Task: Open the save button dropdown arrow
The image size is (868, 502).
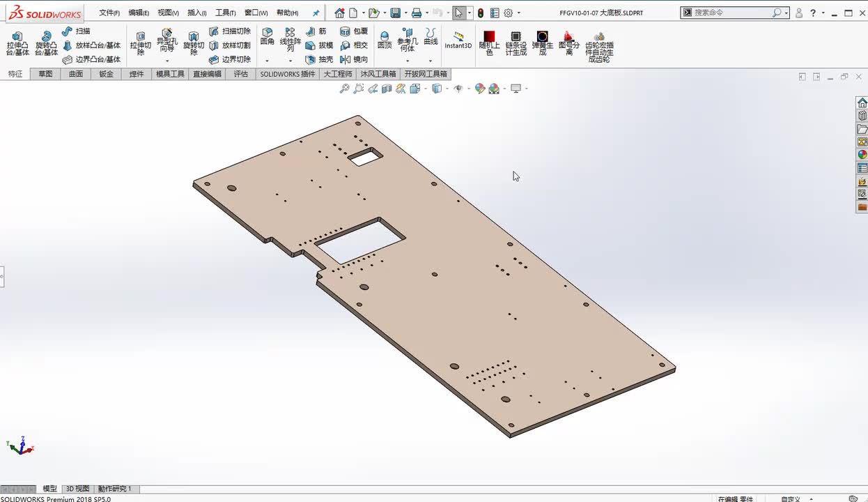Action: (405, 13)
